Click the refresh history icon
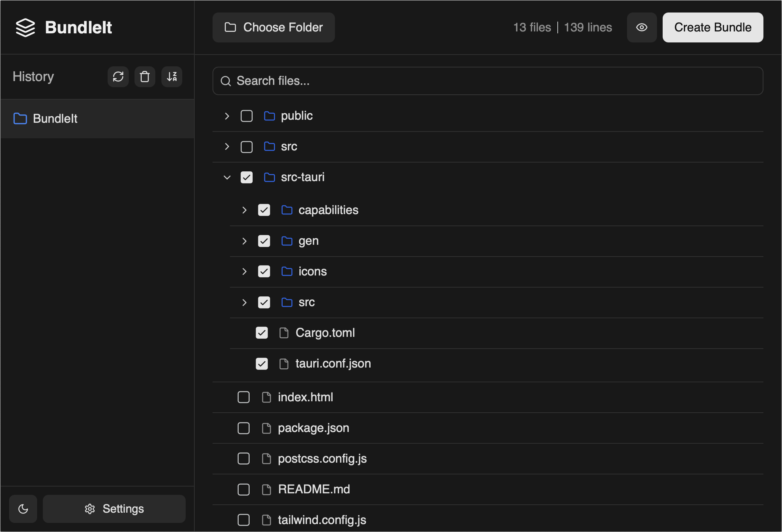 [118, 77]
